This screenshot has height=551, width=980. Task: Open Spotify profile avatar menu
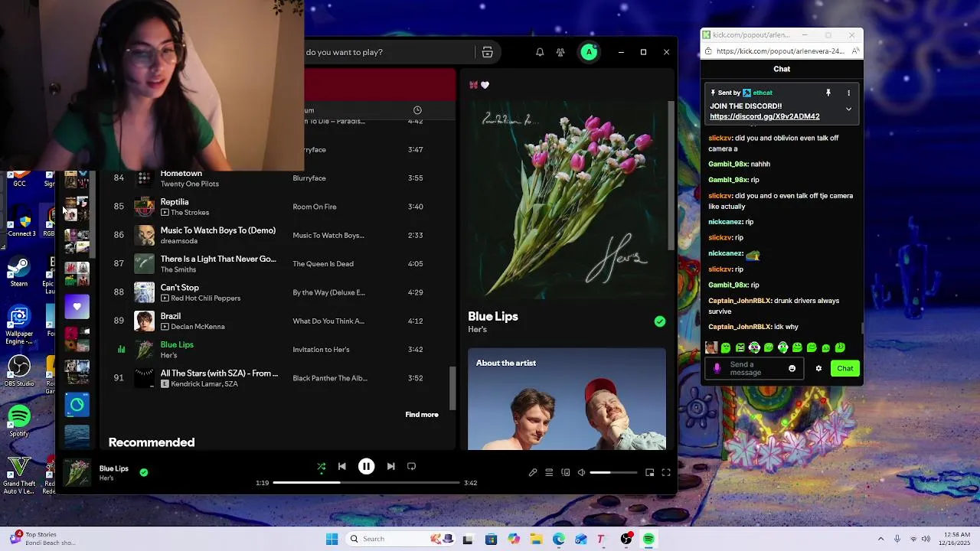pyautogui.click(x=589, y=52)
